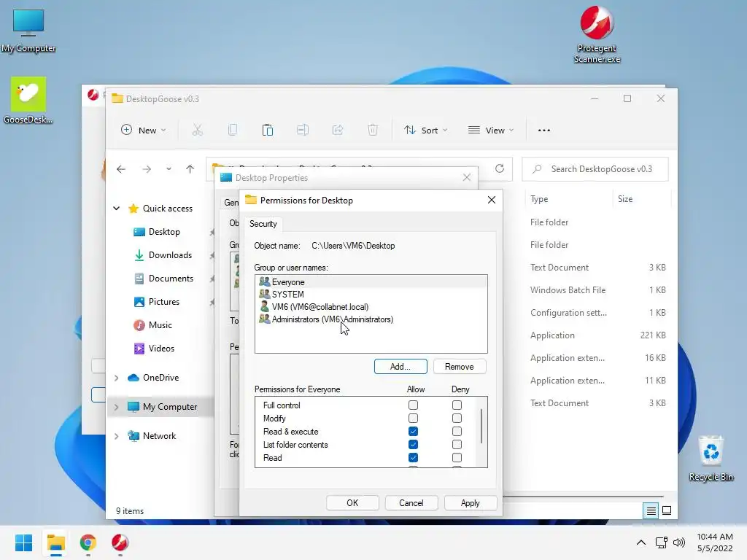This screenshot has width=747, height=560.
Task: Open Protegent app from the taskbar
Action: 120,542
